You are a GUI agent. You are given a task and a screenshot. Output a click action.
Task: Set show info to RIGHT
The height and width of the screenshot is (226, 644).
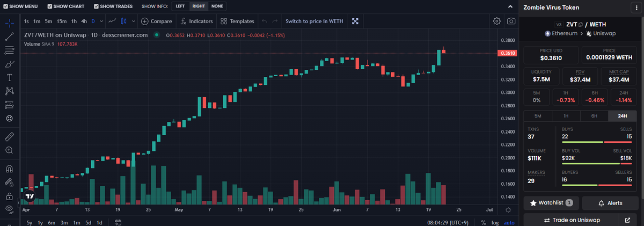click(x=199, y=6)
